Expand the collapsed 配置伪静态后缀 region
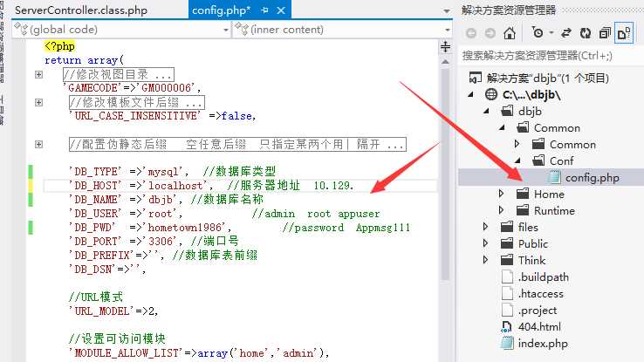The width and height of the screenshot is (644, 362). click(38, 144)
